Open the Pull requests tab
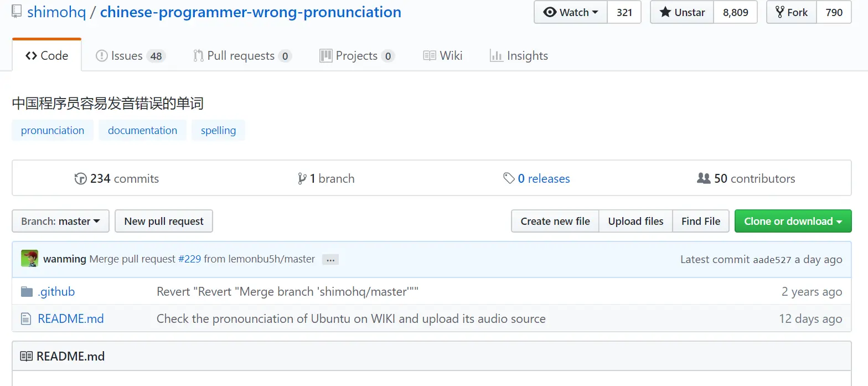This screenshot has width=868, height=386. coord(242,55)
